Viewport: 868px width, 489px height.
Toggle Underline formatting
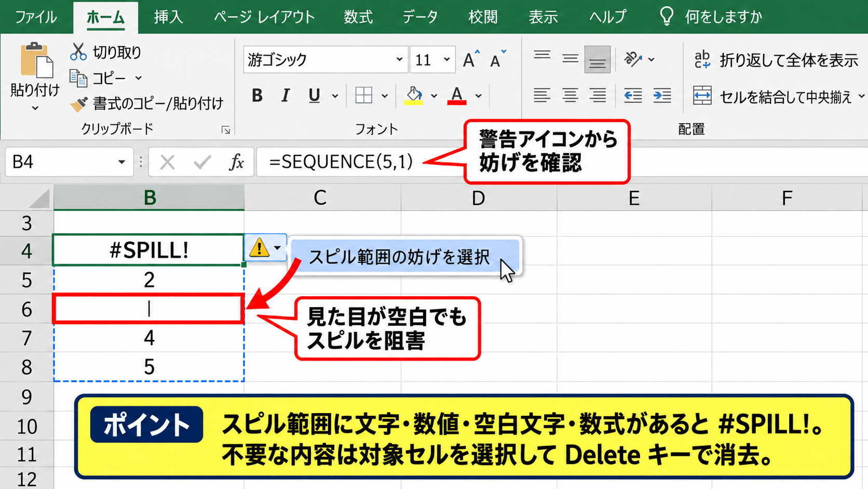click(314, 96)
